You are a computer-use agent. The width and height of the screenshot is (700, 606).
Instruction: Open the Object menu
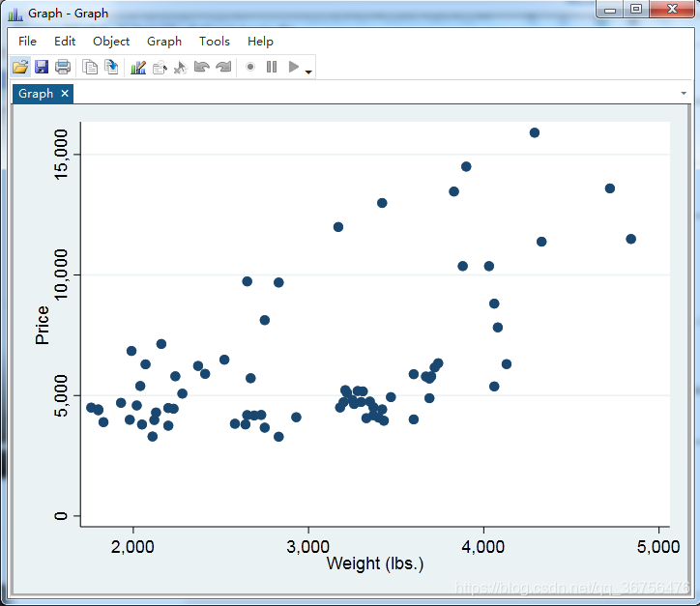(111, 42)
